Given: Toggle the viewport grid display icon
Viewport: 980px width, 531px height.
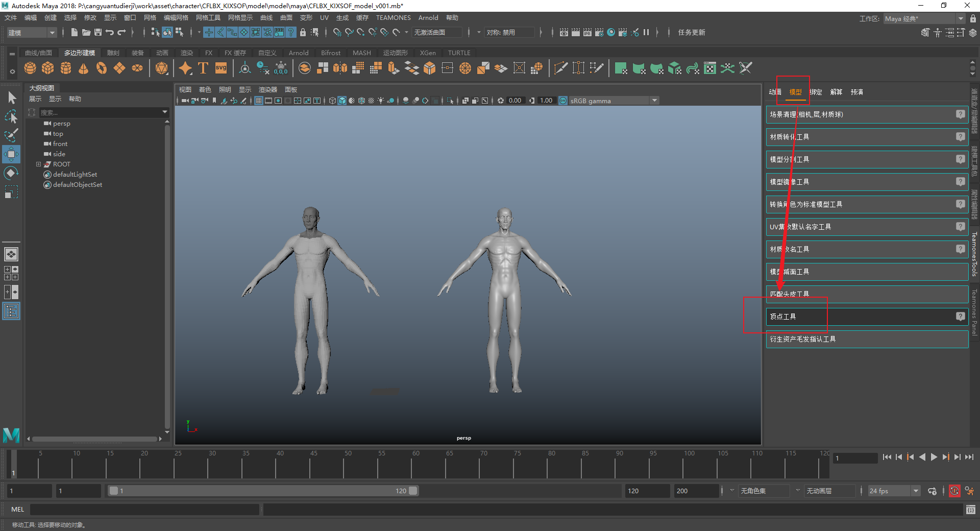Looking at the screenshot, I should [x=259, y=101].
